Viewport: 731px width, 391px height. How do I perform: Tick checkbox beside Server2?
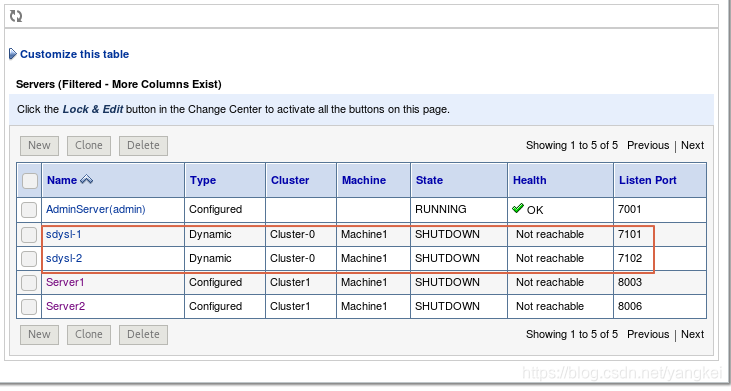pyautogui.click(x=29, y=306)
